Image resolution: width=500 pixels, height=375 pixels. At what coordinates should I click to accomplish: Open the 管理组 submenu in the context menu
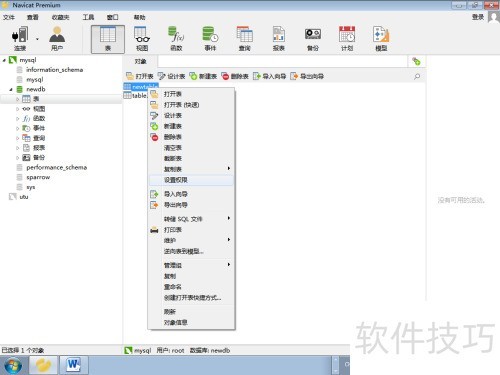click(191, 265)
